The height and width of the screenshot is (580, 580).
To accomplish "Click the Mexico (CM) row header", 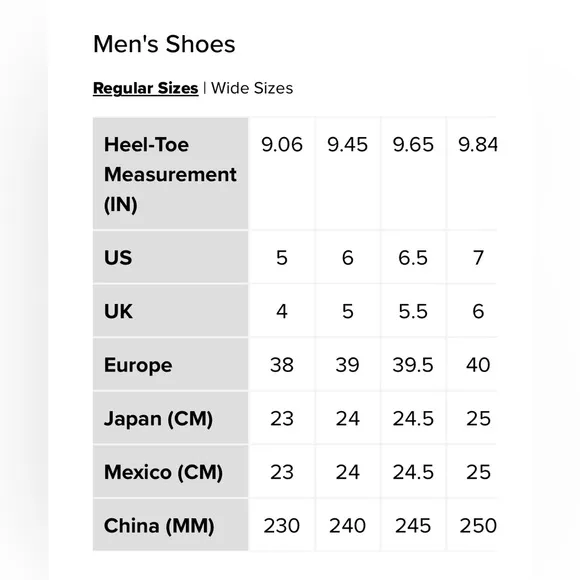I will click(171, 472).
